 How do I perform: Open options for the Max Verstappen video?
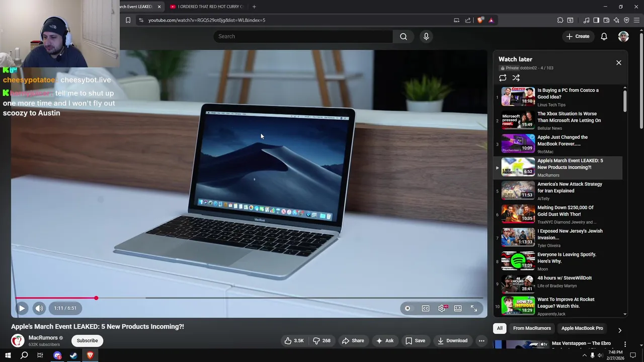(x=625, y=344)
